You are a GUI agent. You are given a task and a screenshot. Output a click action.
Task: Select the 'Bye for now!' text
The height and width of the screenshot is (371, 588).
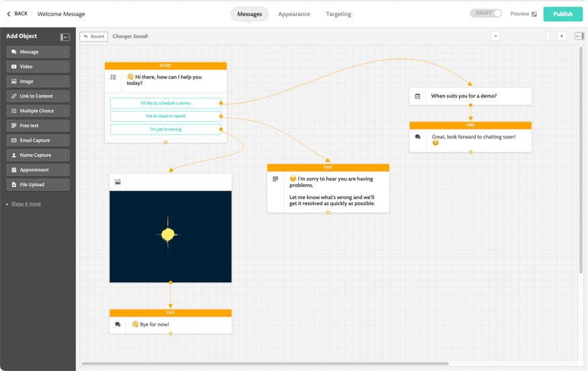(x=154, y=325)
